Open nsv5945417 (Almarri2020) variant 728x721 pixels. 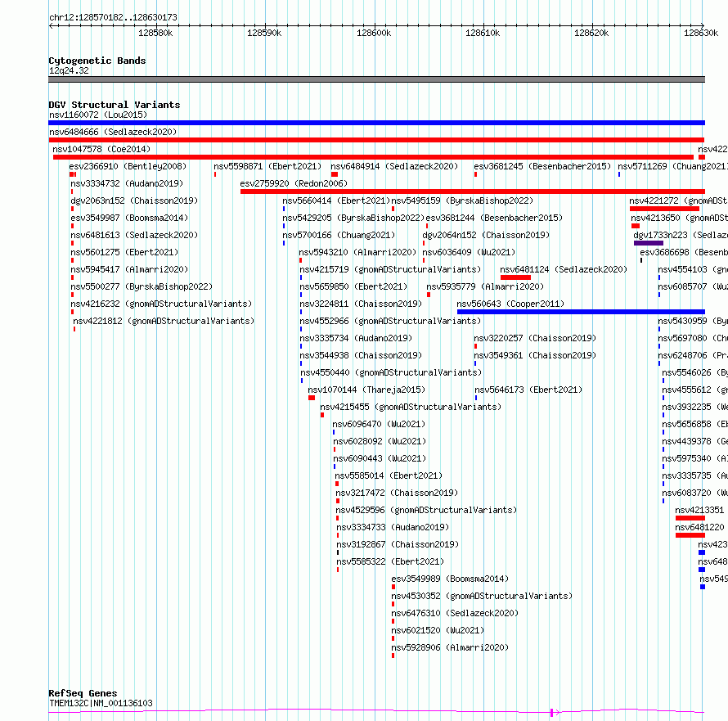tap(129, 269)
